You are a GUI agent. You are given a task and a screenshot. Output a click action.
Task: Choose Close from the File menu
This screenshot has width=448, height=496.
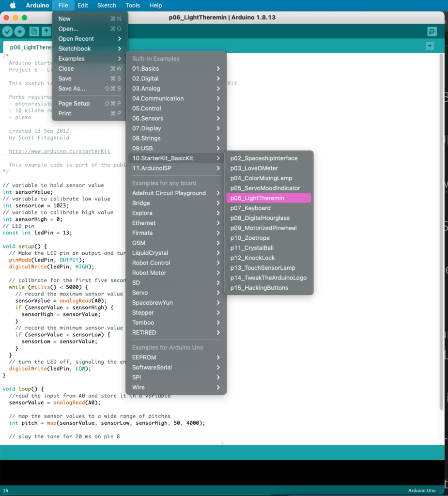(90, 69)
